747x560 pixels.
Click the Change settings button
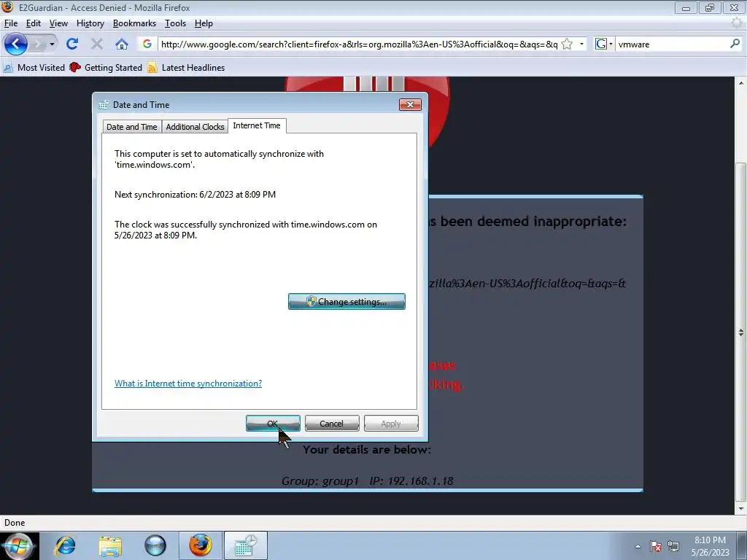coord(347,301)
